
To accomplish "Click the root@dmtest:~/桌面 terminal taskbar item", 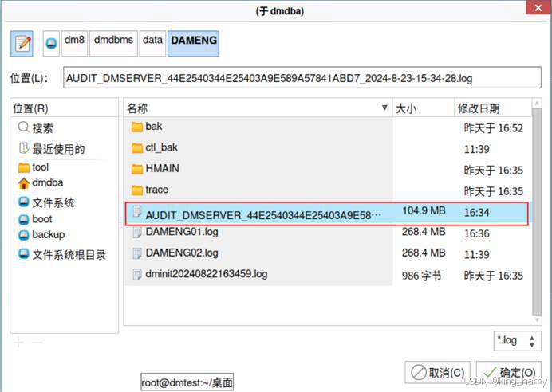I will coord(187,382).
